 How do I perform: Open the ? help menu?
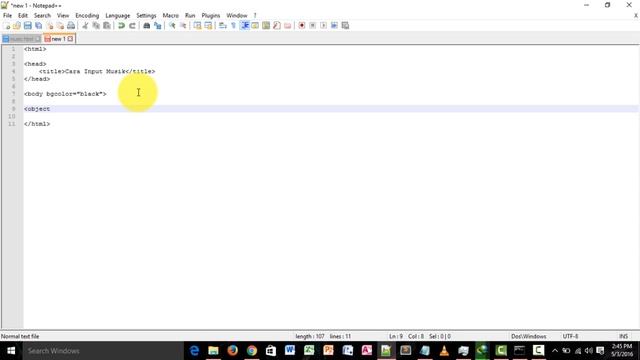[255, 16]
